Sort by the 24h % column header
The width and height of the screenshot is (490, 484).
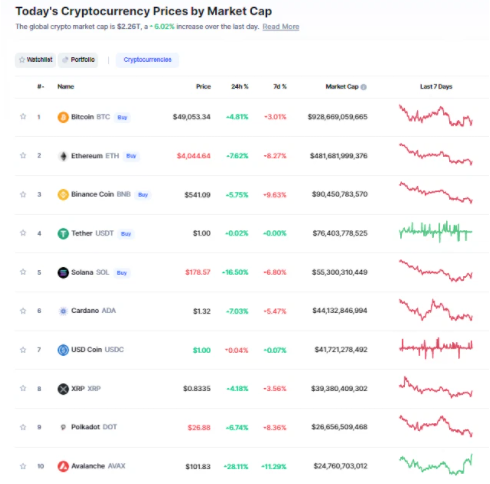click(x=240, y=87)
